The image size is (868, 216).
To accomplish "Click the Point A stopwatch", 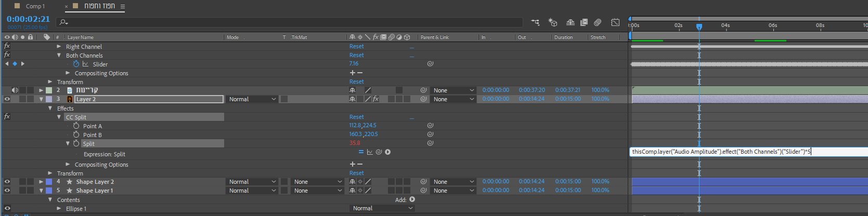I will coord(76,126).
